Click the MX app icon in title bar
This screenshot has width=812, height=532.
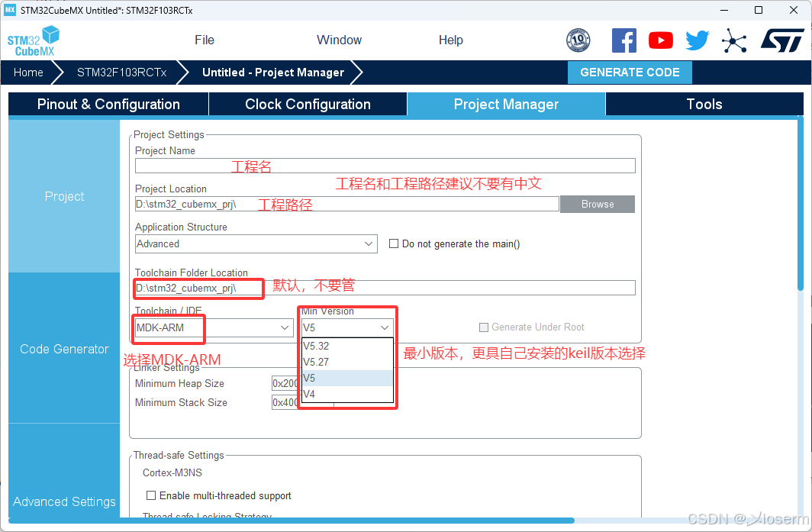coord(10,10)
